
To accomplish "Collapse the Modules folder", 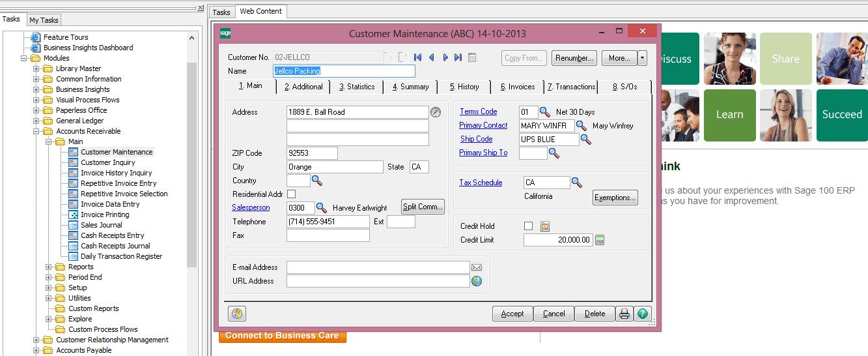I will (24, 58).
